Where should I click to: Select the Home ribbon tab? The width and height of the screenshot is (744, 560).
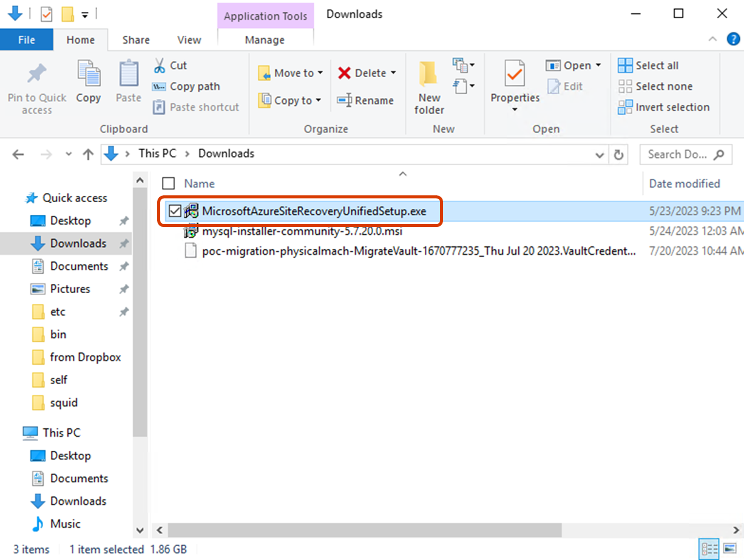81,39
